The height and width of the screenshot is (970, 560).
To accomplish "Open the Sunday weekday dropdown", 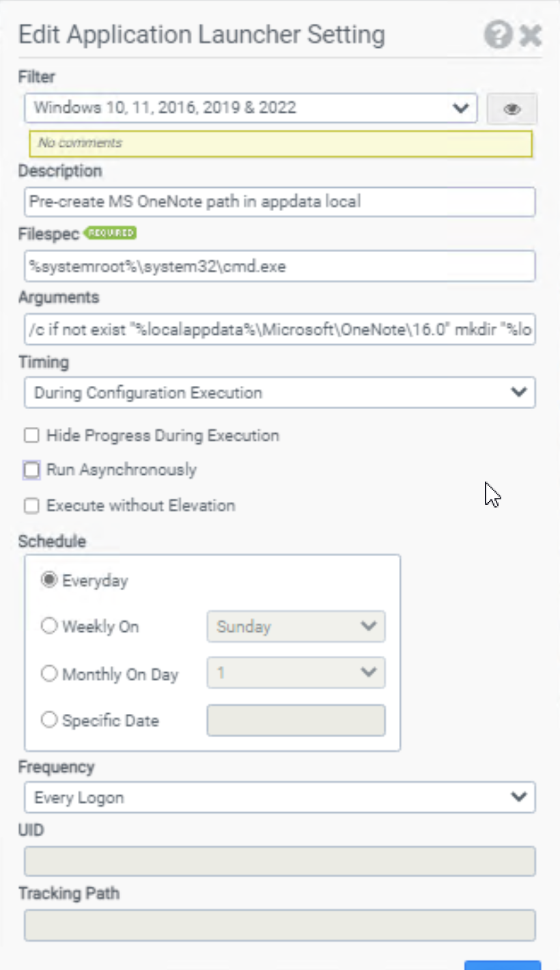I will [x=296, y=626].
